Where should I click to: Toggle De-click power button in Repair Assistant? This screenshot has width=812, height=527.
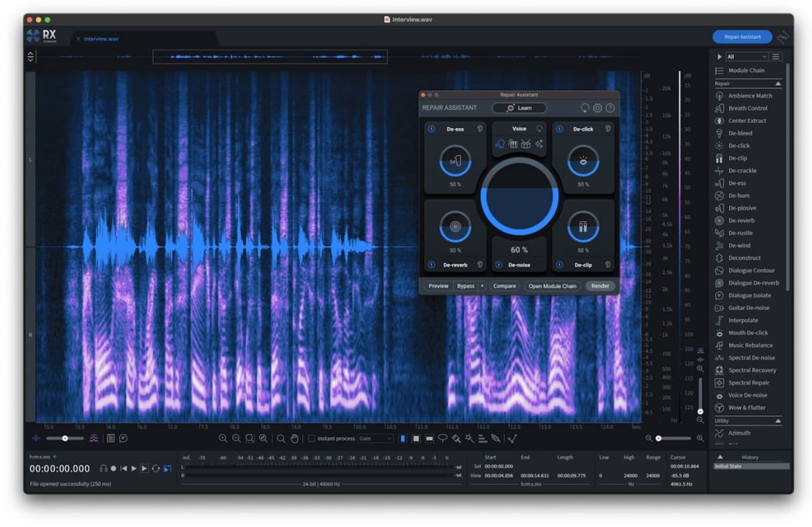coord(558,129)
